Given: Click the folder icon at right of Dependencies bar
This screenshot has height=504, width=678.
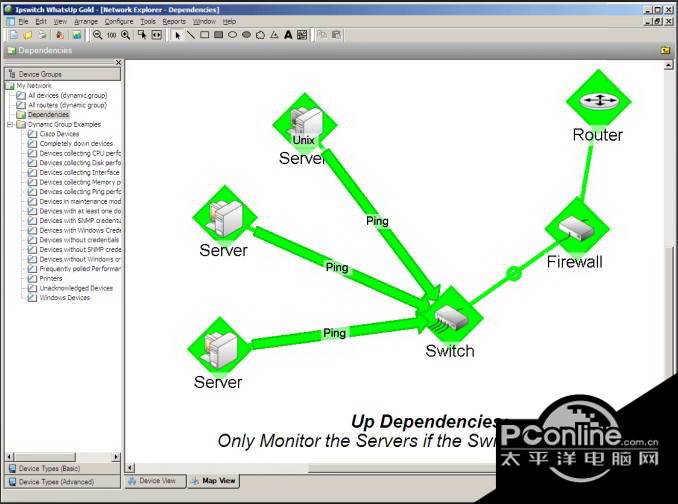Looking at the screenshot, I should click(665, 51).
